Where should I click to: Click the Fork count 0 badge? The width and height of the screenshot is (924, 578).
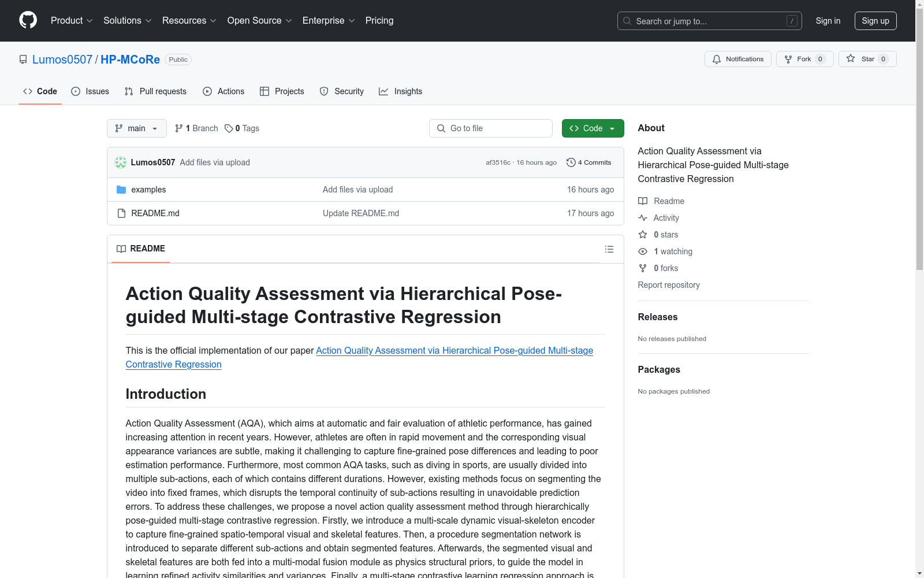coord(820,59)
